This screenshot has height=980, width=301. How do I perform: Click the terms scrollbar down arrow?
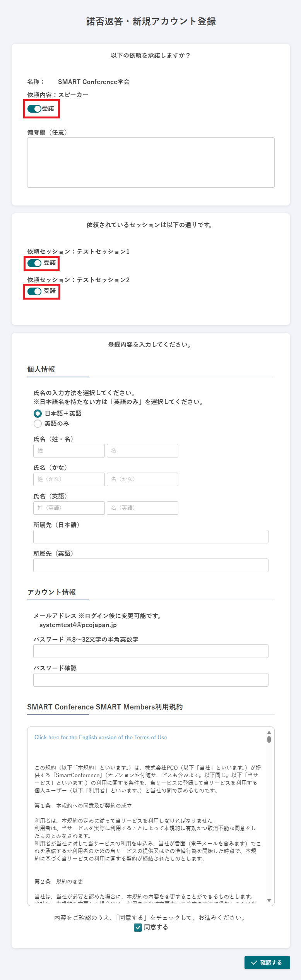click(x=269, y=900)
